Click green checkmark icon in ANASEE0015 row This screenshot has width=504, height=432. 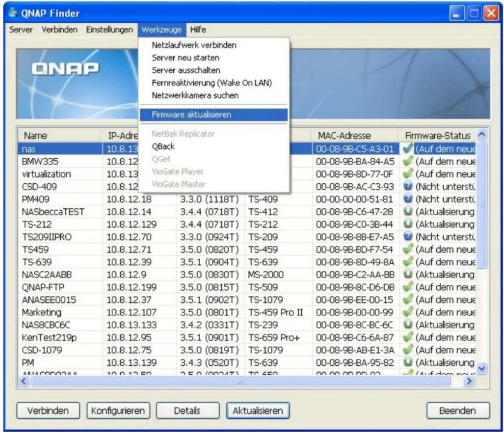click(408, 299)
